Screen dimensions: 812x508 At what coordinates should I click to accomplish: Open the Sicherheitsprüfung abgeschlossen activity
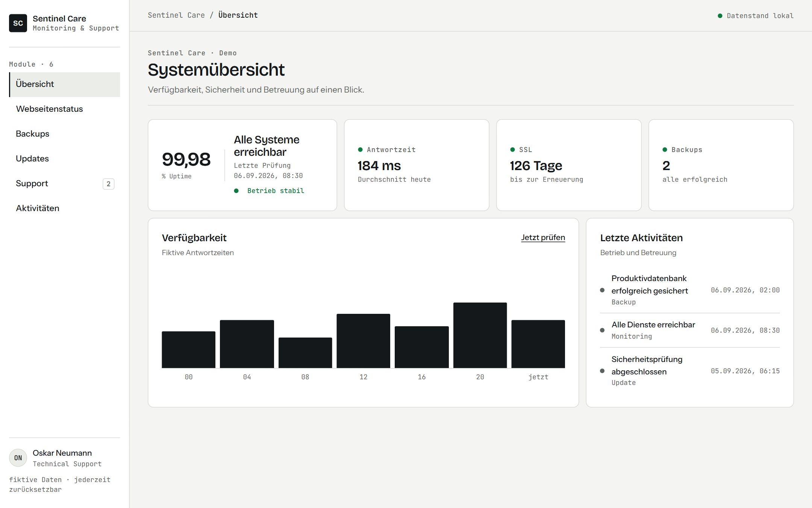[690, 371]
